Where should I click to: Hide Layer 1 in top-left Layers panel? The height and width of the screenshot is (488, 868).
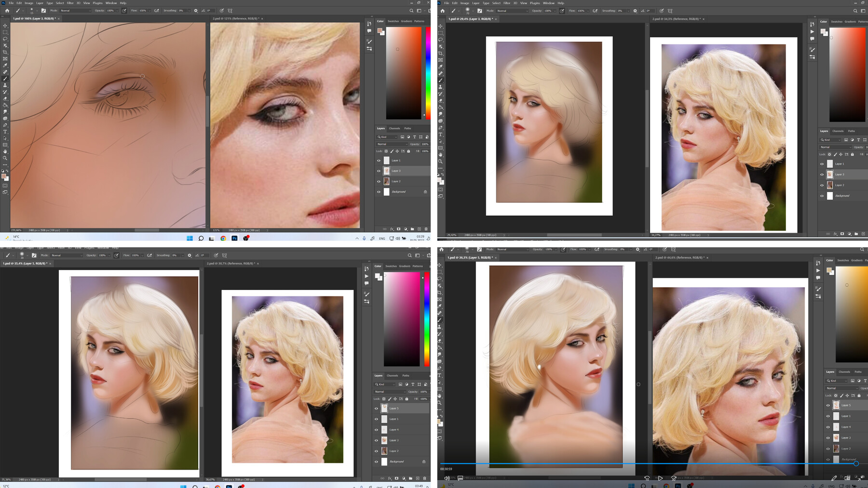[379, 160]
